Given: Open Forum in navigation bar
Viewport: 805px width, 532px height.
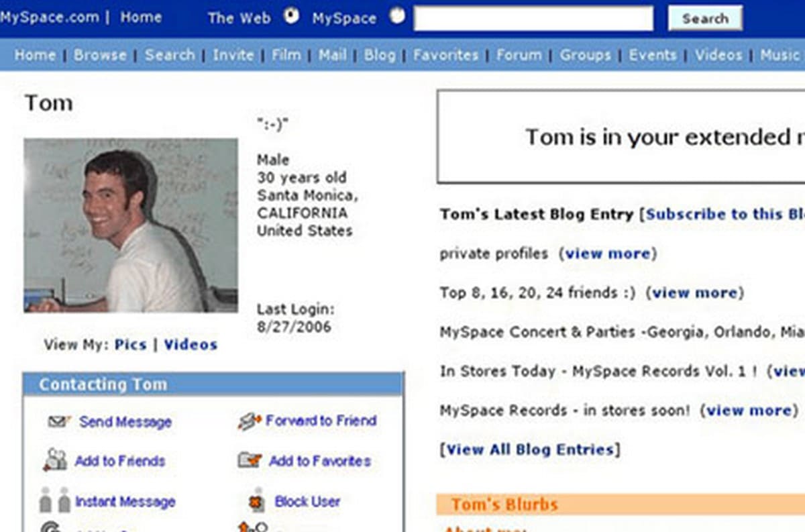Looking at the screenshot, I should [x=519, y=55].
